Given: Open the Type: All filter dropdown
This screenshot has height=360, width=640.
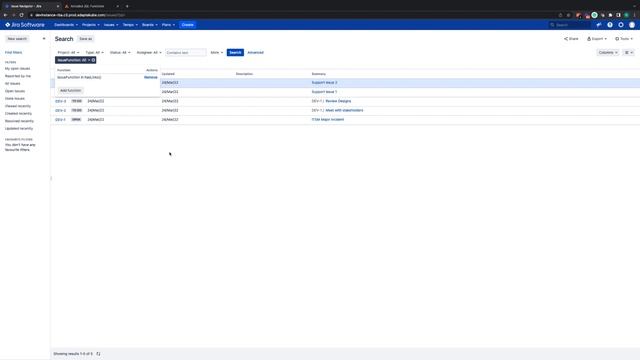Looking at the screenshot, I should pos(94,53).
